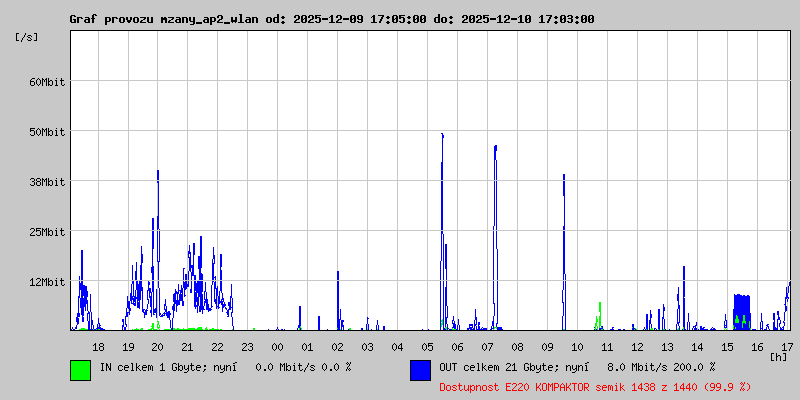Click the [/s] unit label
Screen dimensions: 800x400
[x=27, y=37]
